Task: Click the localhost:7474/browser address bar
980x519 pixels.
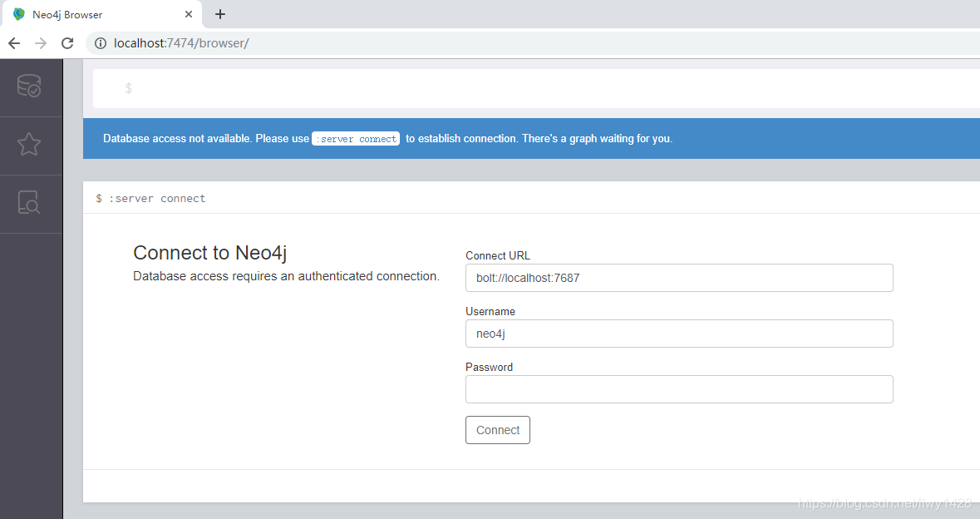Action: pyautogui.click(x=332, y=43)
